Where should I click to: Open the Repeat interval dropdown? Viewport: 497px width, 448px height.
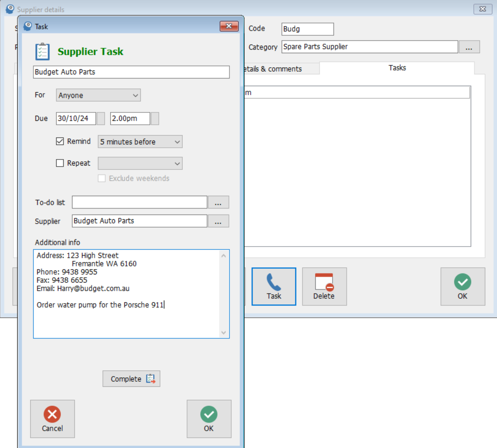tap(140, 164)
